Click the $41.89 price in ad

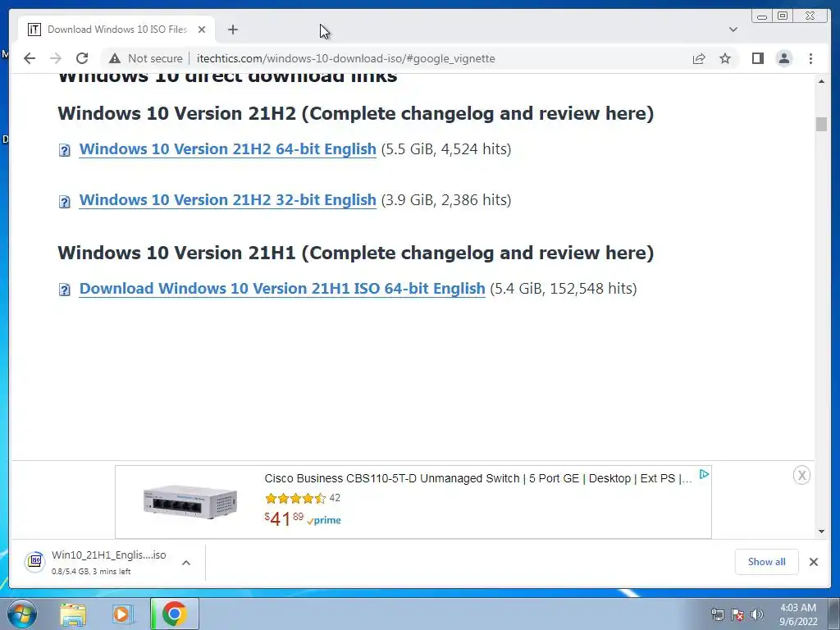tap(283, 518)
